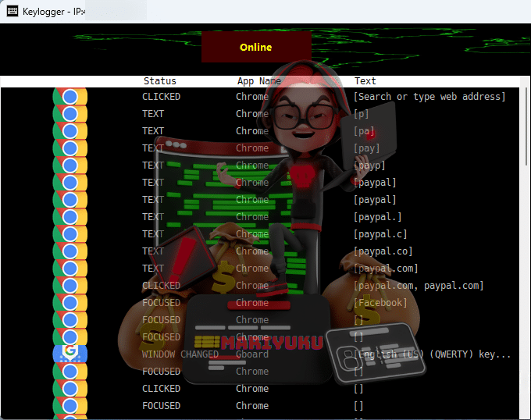The width and height of the screenshot is (531, 420).
Task: Click the Online status button
Action: (256, 47)
